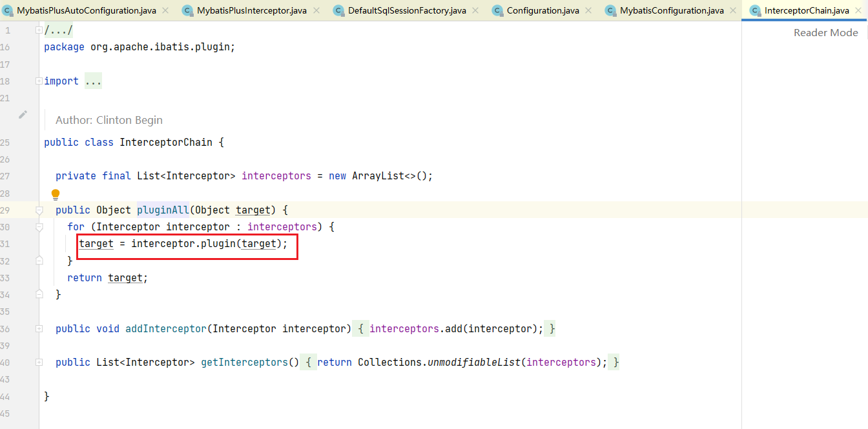Viewport: 868px width, 429px height.
Task: Click the class icon on Configuration.java tab
Action: tap(497, 10)
